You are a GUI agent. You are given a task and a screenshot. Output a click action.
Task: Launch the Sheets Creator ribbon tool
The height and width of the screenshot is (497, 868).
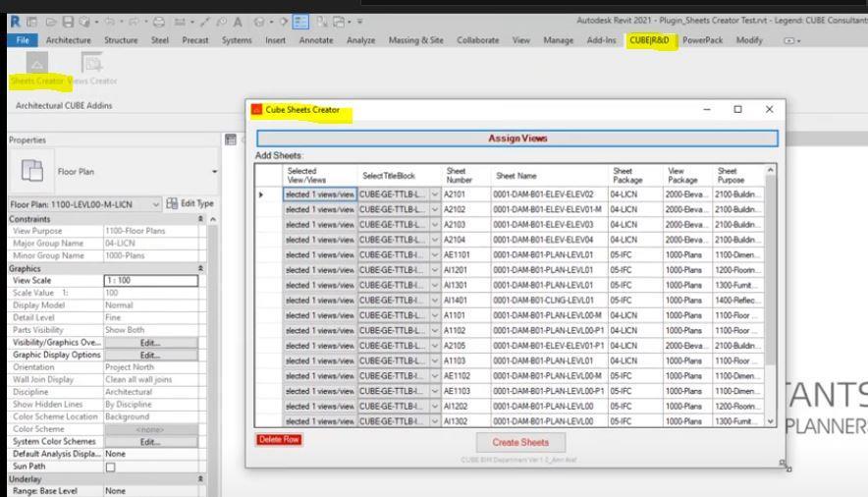[37, 69]
